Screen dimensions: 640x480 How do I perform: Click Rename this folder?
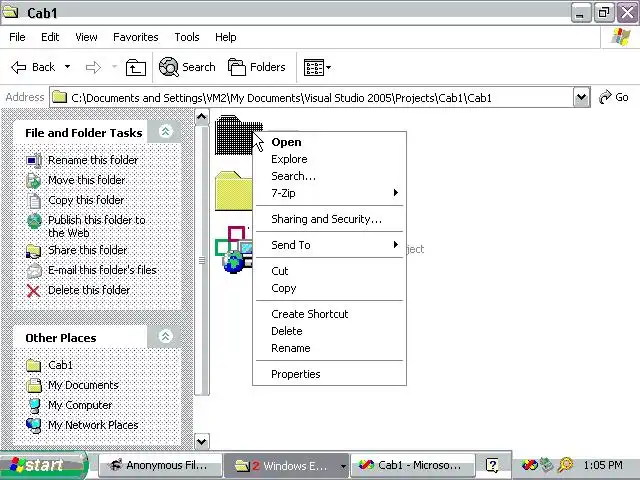click(93, 160)
